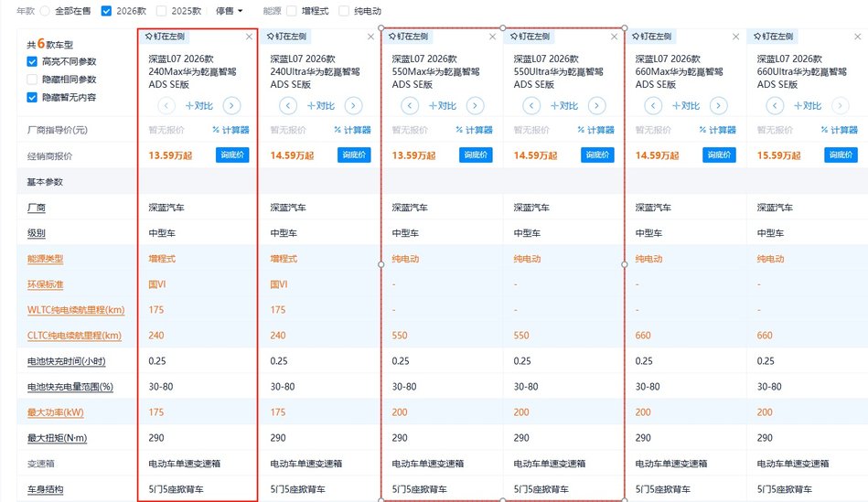Image resolution: width=868 pixels, height=502 pixels.
Task: Add the 550Max model to comparison with +对比
Action: (x=443, y=106)
